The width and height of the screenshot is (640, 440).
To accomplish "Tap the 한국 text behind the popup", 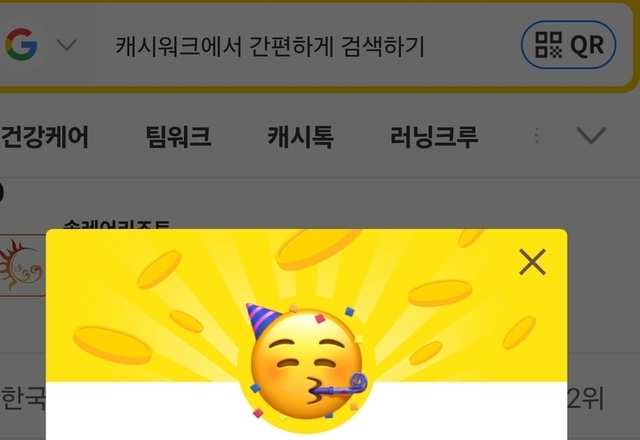I will pyautogui.click(x=23, y=398).
